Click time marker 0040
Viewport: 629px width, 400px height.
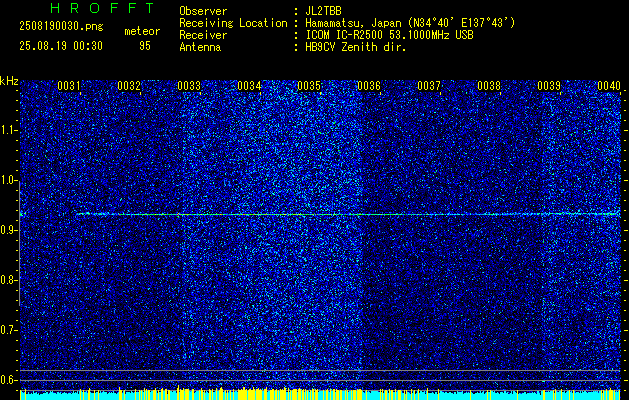[609, 85]
